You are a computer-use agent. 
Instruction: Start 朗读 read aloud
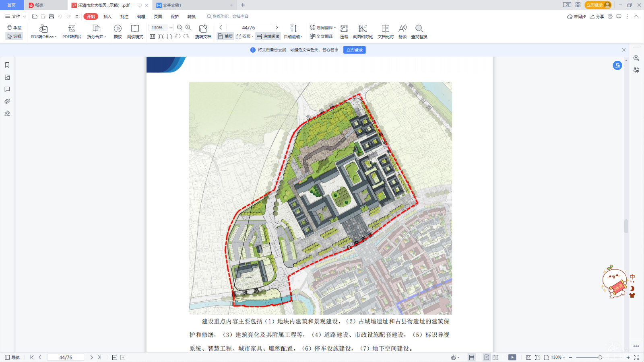pos(402,29)
